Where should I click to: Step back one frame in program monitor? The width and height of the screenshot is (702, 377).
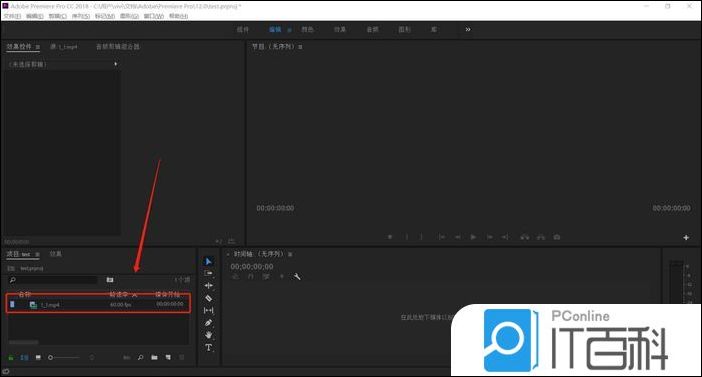(458, 237)
